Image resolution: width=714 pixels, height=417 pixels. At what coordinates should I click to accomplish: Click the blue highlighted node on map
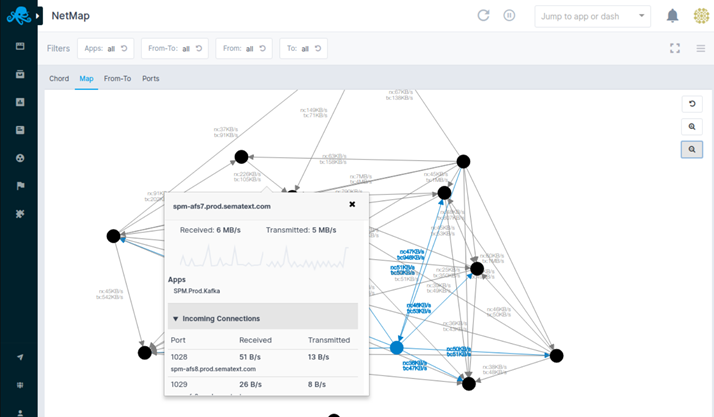(397, 348)
